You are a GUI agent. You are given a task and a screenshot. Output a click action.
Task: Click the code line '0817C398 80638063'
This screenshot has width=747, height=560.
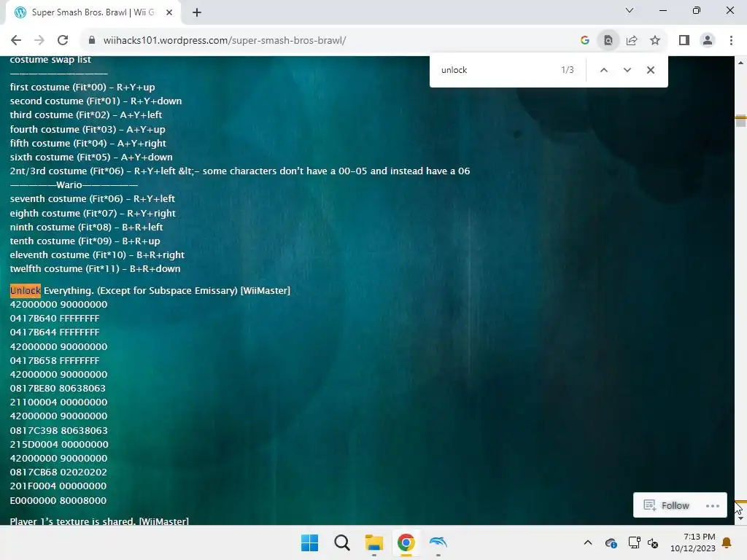[58, 430]
